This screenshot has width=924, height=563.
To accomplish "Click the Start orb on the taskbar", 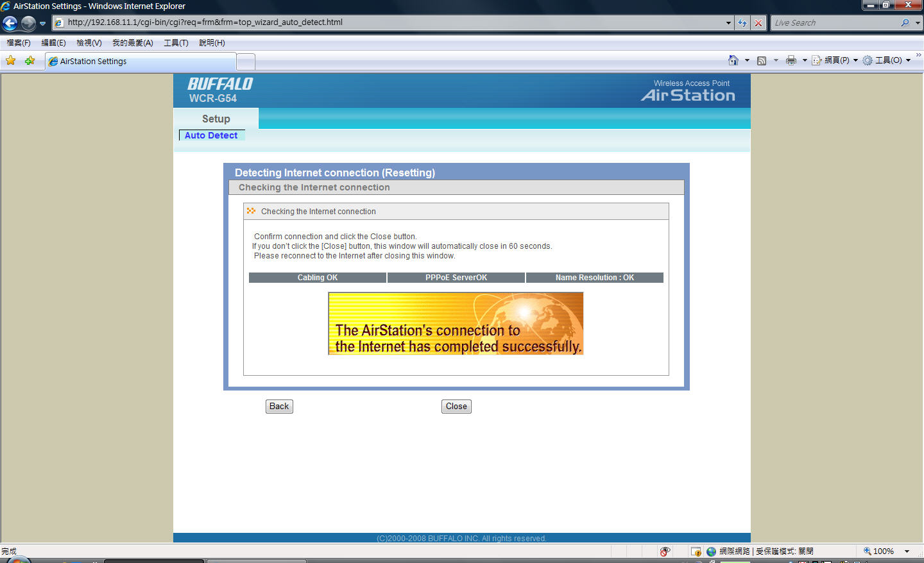I will coord(18,560).
